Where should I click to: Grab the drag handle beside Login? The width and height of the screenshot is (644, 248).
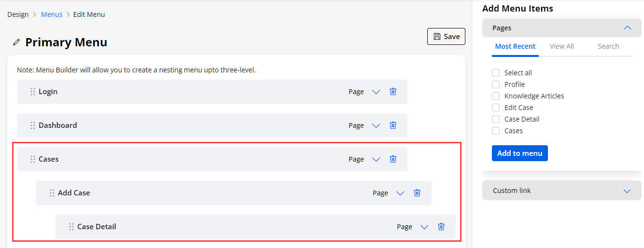point(33,92)
